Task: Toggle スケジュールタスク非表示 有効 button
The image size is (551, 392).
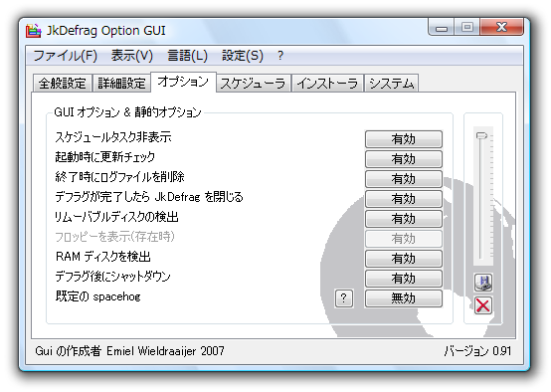Action: pyautogui.click(x=404, y=139)
